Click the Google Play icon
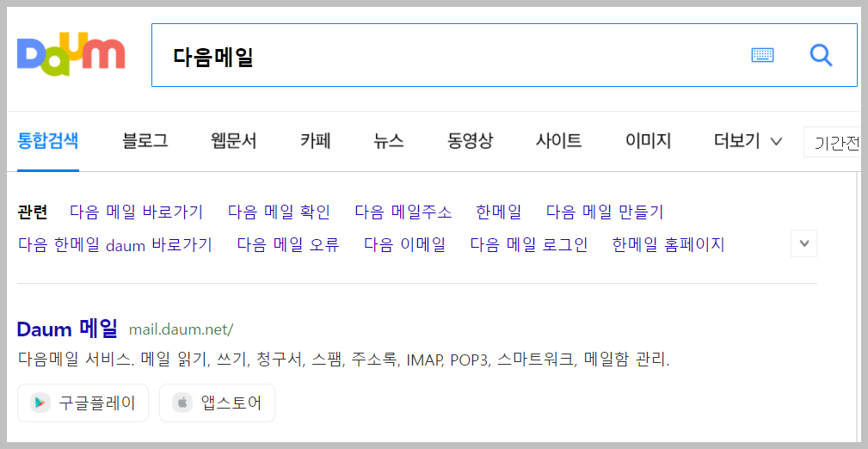The image size is (868, 449). (40, 403)
